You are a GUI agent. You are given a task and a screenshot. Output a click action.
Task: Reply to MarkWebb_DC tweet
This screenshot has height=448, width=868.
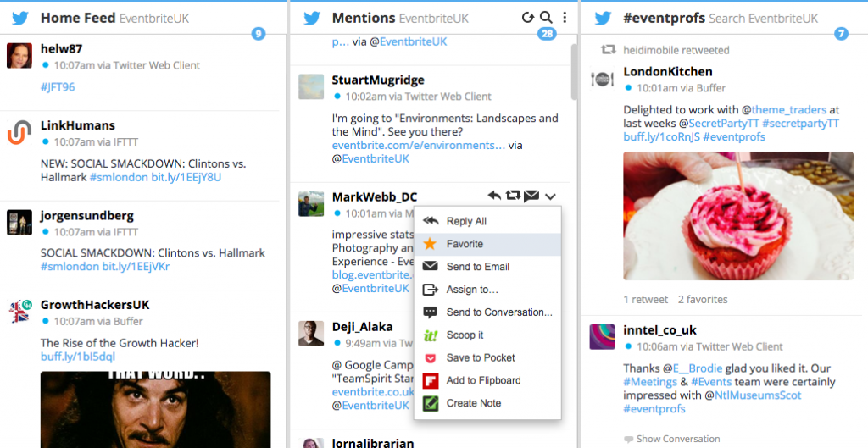494,196
